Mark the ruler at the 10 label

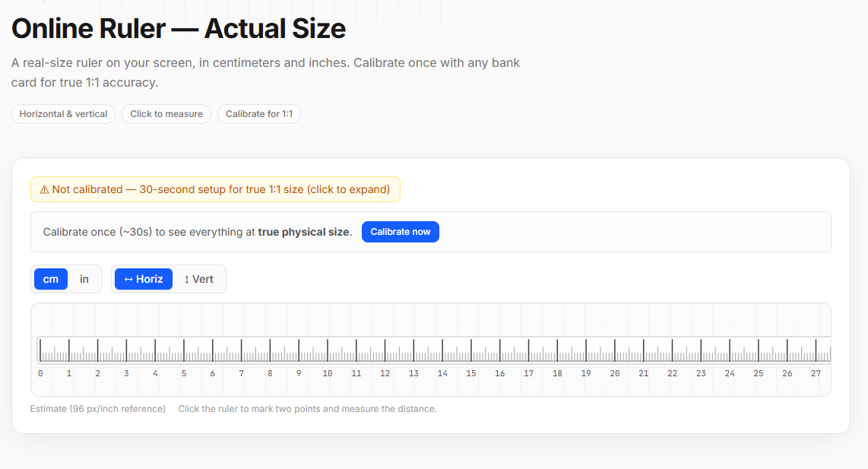(327, 374)
